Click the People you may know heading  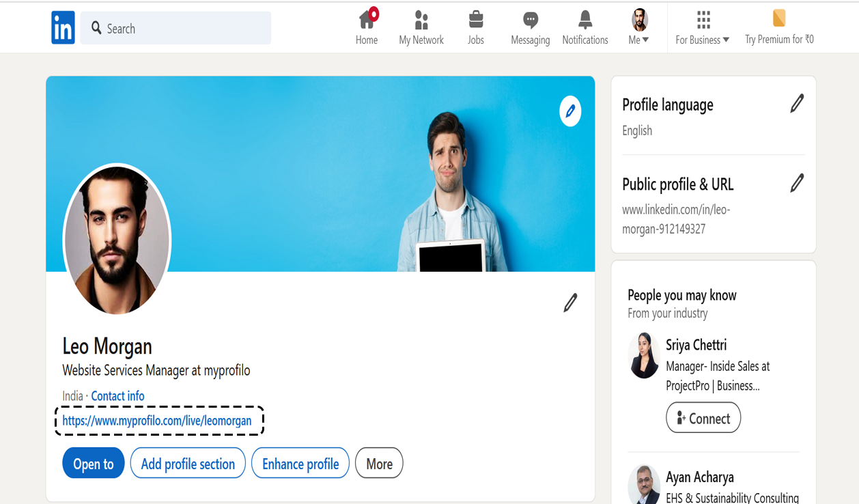(682, 295)
